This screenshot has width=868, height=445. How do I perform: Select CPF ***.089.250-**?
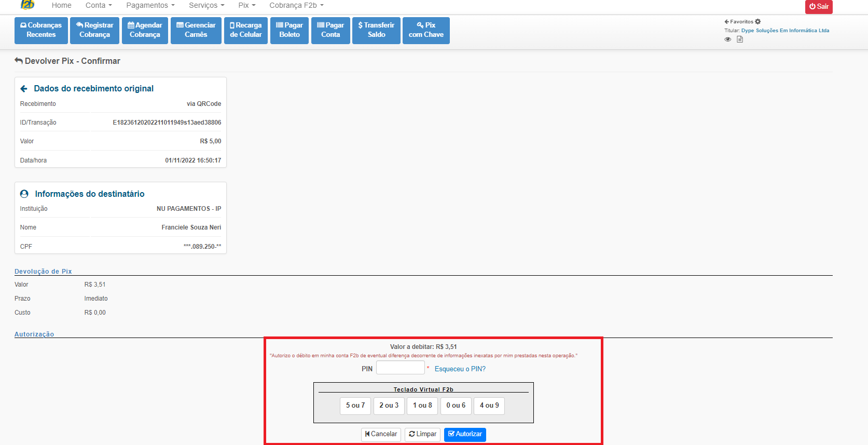point(202,247)
